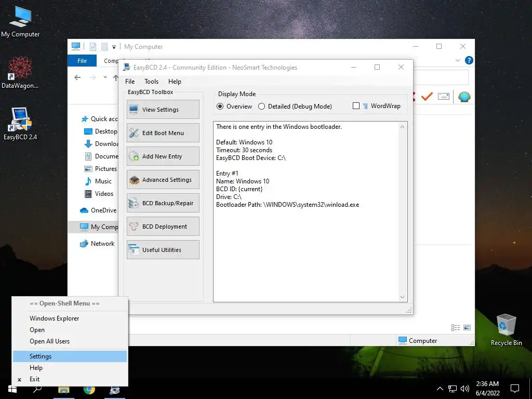Switch Explorer to large thumbnails view icon
Viewport: 532px width, 399px height.
pos(467,327)
